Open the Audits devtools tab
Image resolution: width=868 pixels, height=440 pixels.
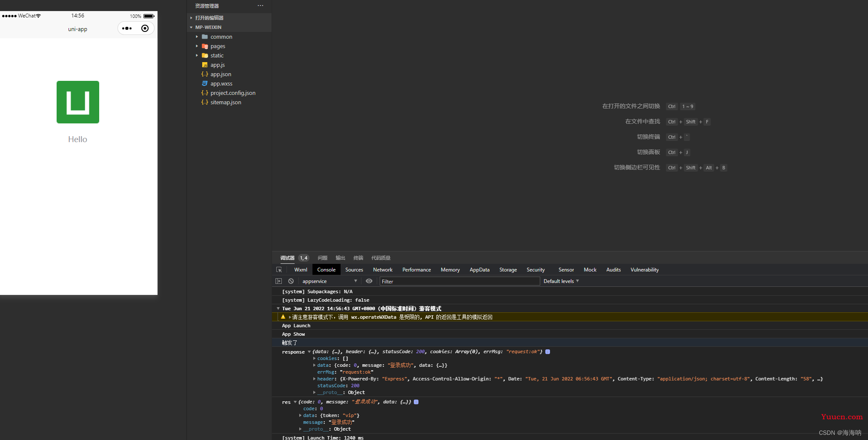613,270
